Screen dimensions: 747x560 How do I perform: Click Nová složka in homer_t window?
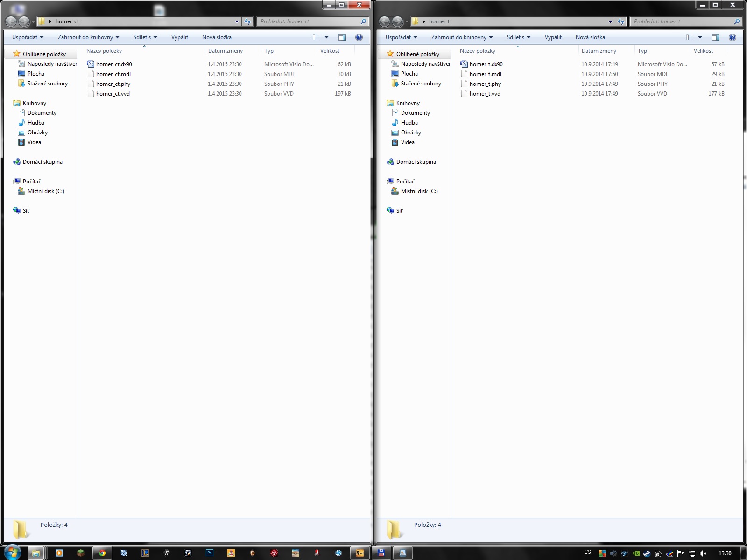point(590,37)
